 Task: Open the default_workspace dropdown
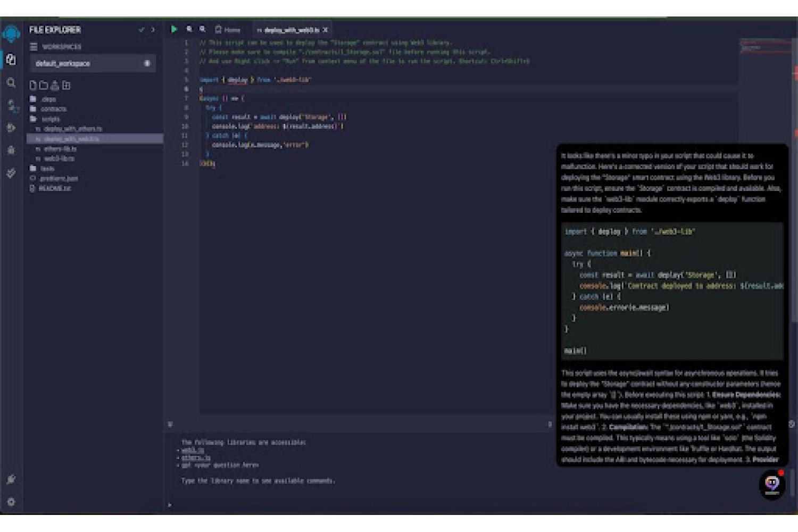pos(93,63)
